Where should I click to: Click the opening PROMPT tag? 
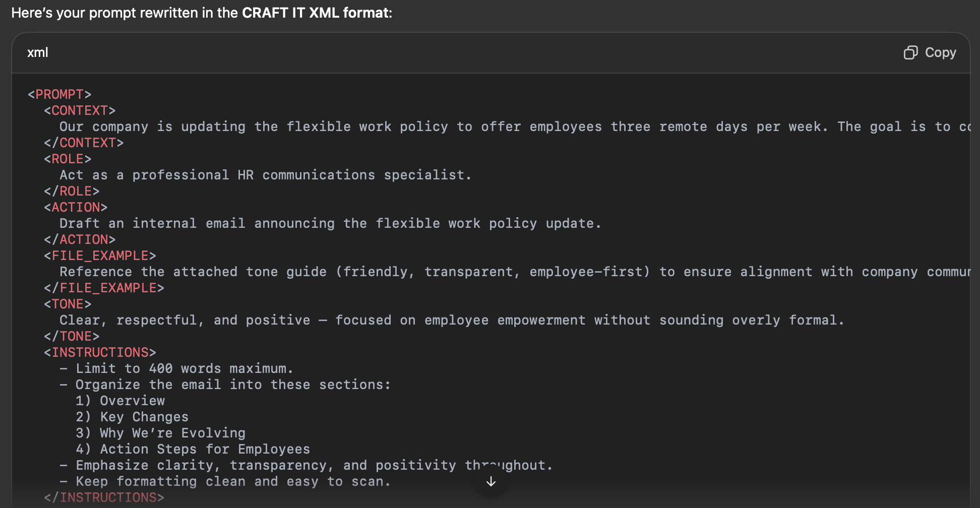click(59, 94)
